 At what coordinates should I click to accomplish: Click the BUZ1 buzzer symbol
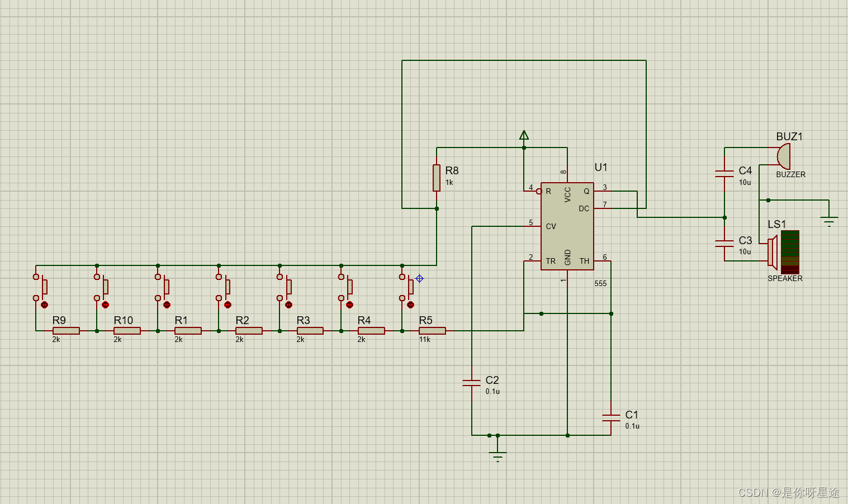click(x=784, y=156)
